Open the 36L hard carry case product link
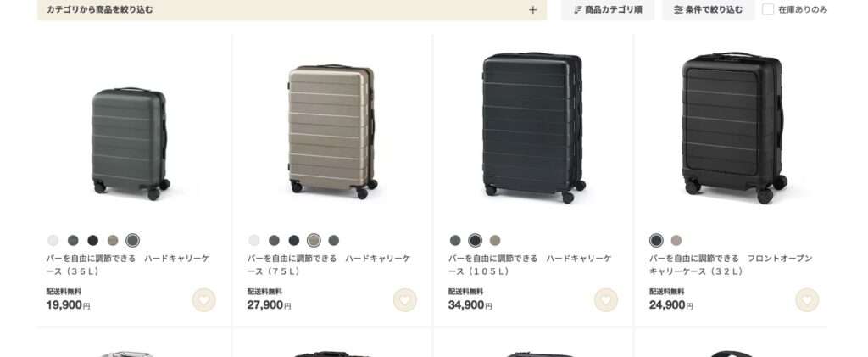The width and height of the screenshot is (868, 357). 128,265
